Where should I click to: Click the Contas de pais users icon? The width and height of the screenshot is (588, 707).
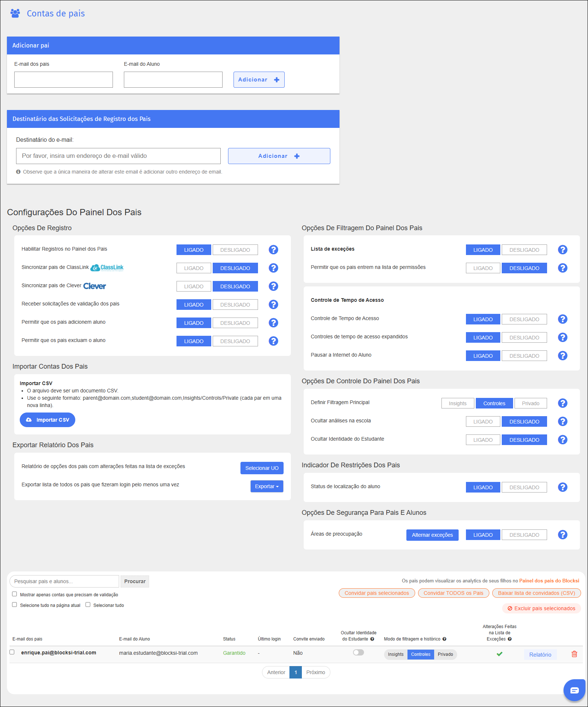point(15,14)
